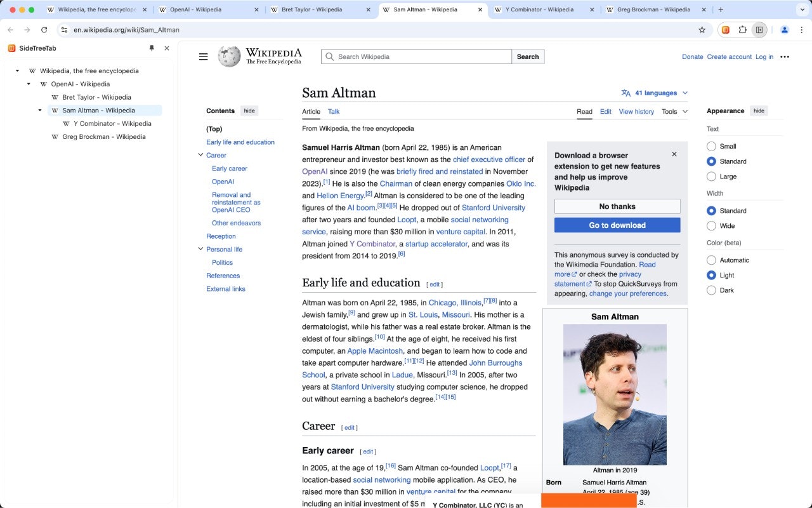The height and width of the screenshot is (508, 812).
Task: Select Wide width option
Action: (x=711, y=226)
